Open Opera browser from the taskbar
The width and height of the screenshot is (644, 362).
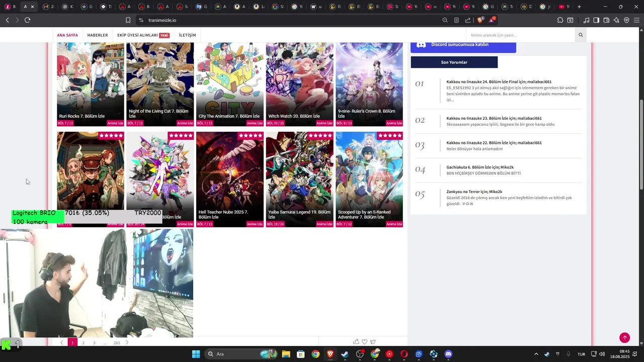(x=404, y=354)
